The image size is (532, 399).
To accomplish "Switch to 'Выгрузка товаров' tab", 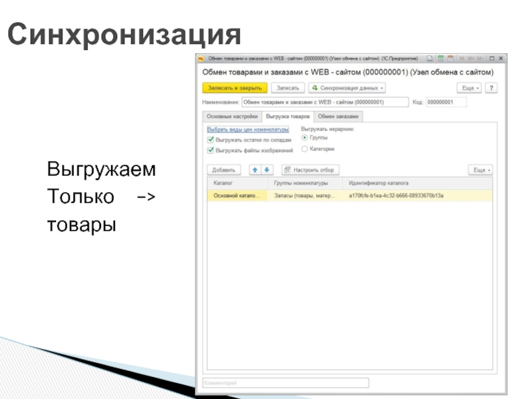I will (288, 116).
